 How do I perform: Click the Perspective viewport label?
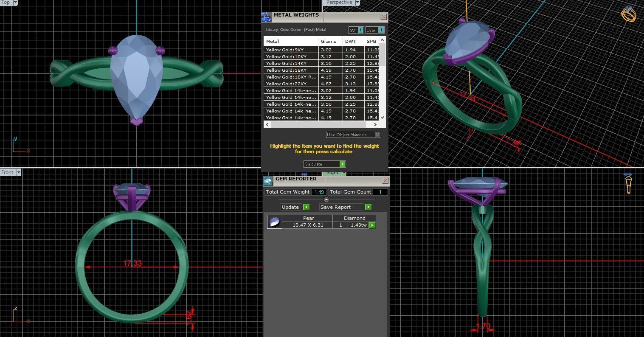click(x=339, y=3)
